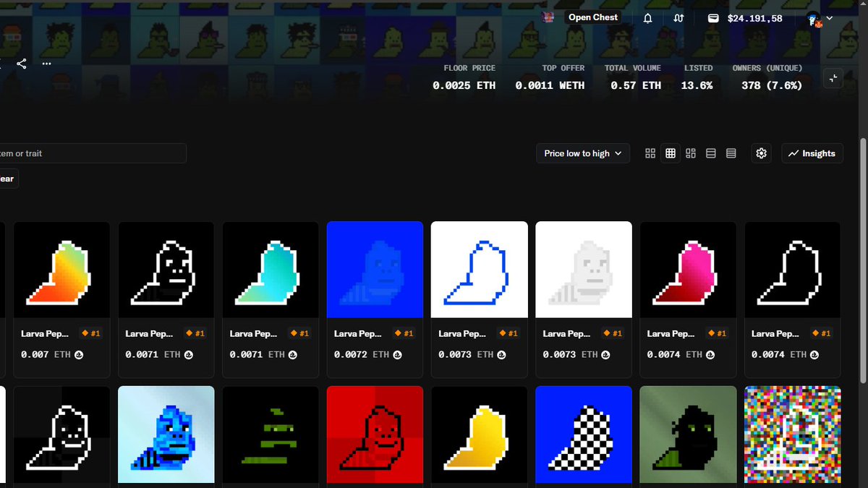This screenshot has width=868, height=488.
Task: Open the pink gradient Larva Pepe thumbnail
Action: [x=688, y=270]
